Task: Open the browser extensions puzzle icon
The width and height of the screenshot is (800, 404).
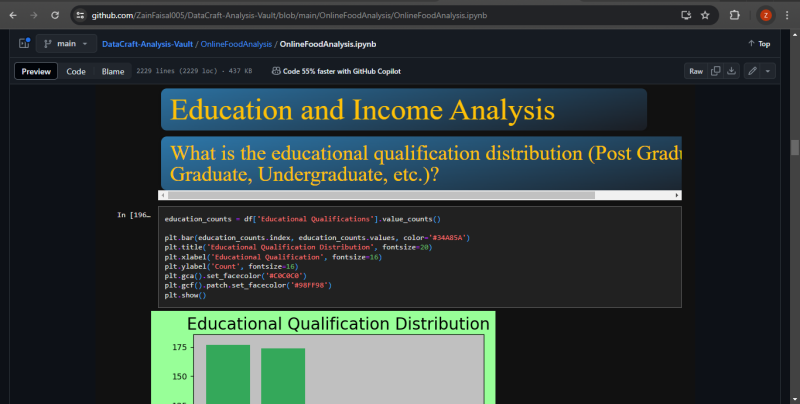Action: coord(735,16)
